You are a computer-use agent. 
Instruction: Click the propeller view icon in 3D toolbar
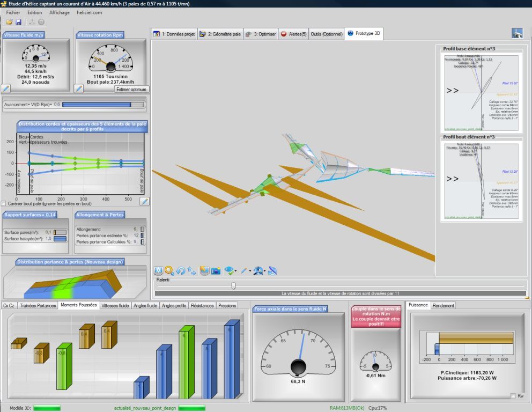pos(258,270)
